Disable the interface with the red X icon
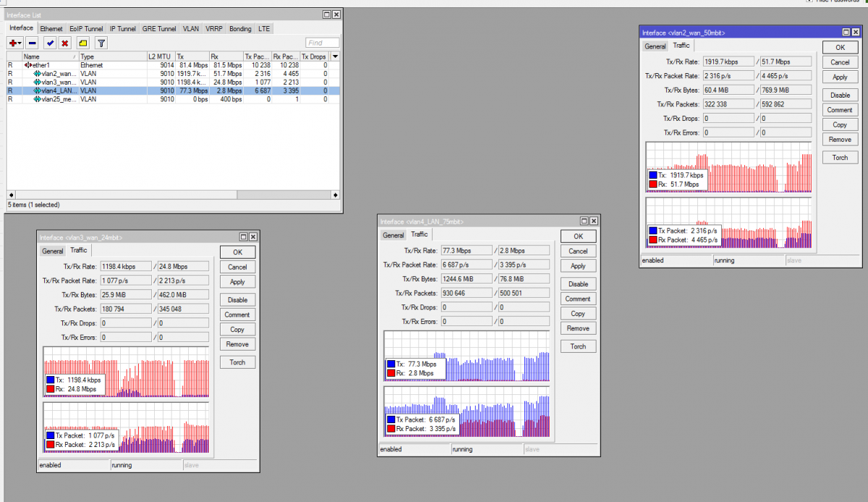This screenshot has width=868, height=502. tap(65, 43)
